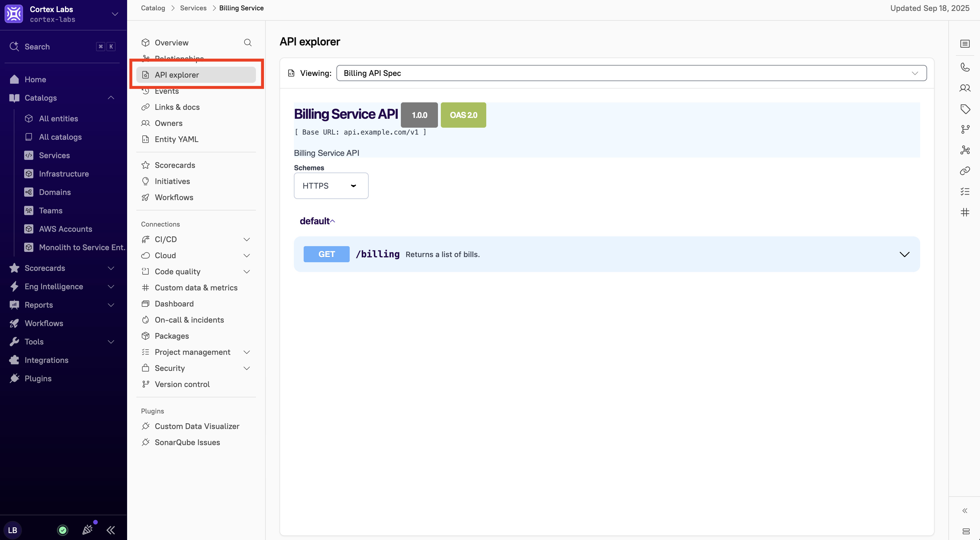
Task: Click the Cortex Labs logo icon
Action: point(14,14)
